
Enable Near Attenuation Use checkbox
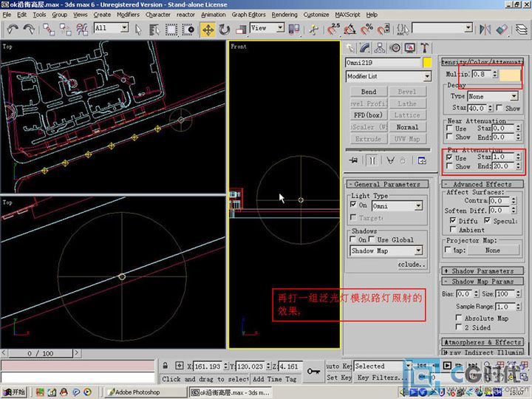tap(449, 128)
